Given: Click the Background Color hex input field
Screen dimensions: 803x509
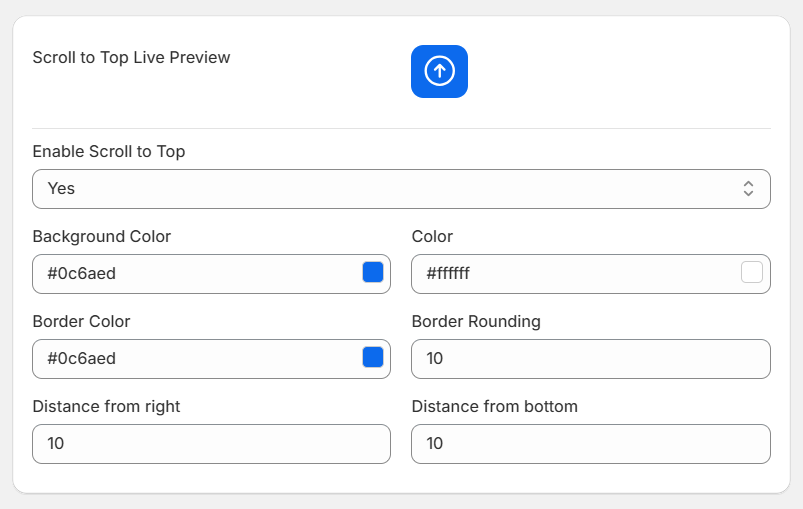Looking at the screenshot, I should pos(211,274).
